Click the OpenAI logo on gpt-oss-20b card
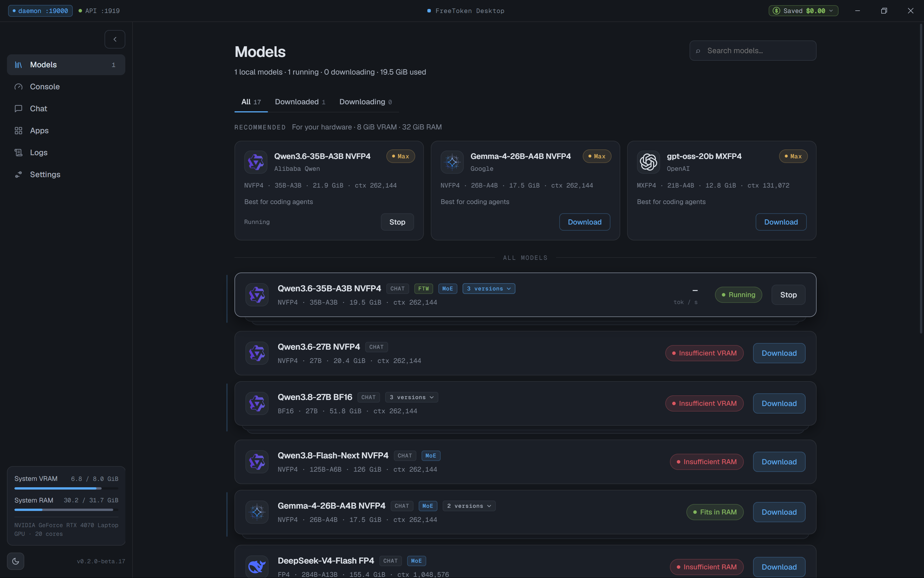 tap(648, 162)
